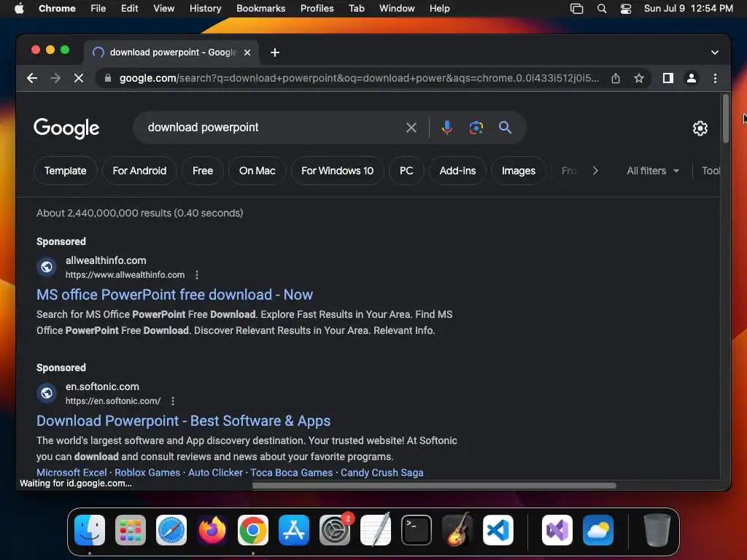Select the 'download powerpoint - Google' tab
This screenshot has width=747, height=560.
(171, 52)
